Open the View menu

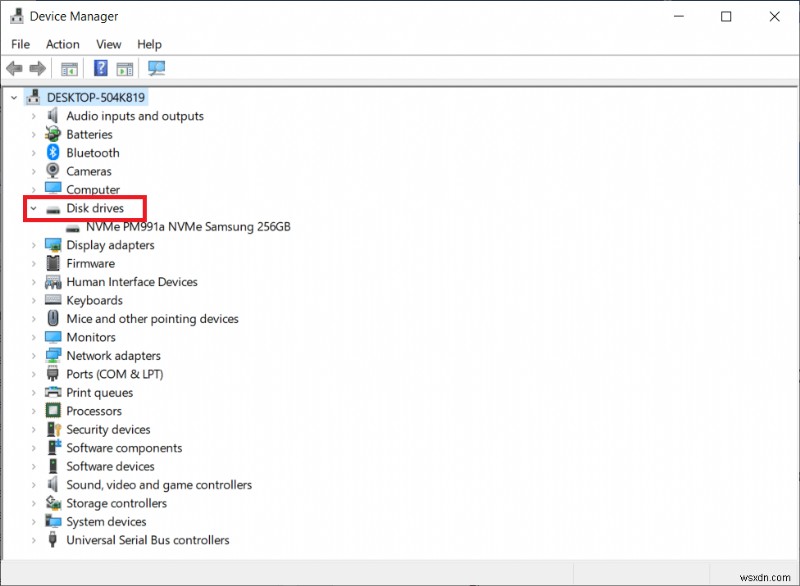pos(108,44)
